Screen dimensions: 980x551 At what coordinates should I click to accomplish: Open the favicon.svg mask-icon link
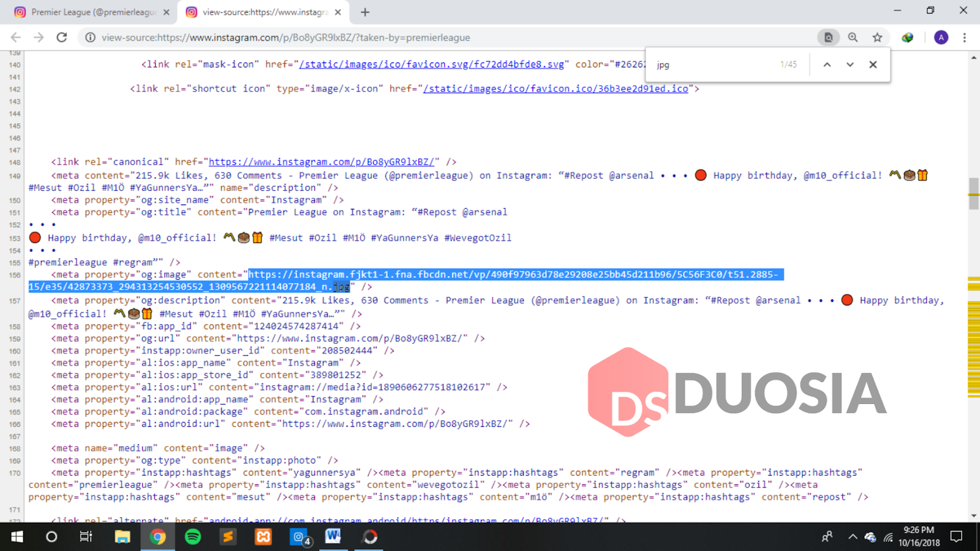click(431, 64)
